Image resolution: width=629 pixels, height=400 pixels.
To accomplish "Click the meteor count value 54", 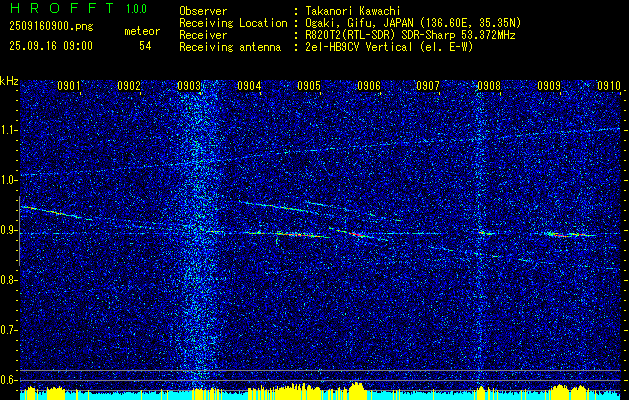I will tap(145, 46).
